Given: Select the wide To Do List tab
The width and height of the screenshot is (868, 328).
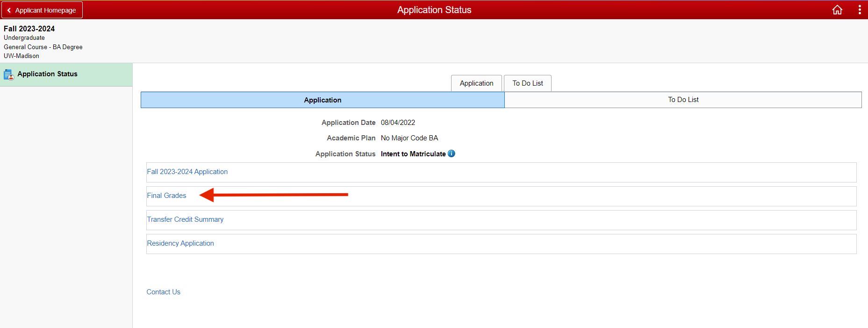Looking at the screenshot, I should (x=683, y=100).
